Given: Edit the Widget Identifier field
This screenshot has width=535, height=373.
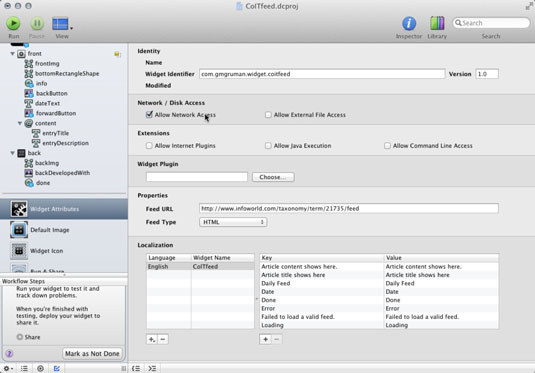Looking at the screenshot, I should click(x=322, y=74).
